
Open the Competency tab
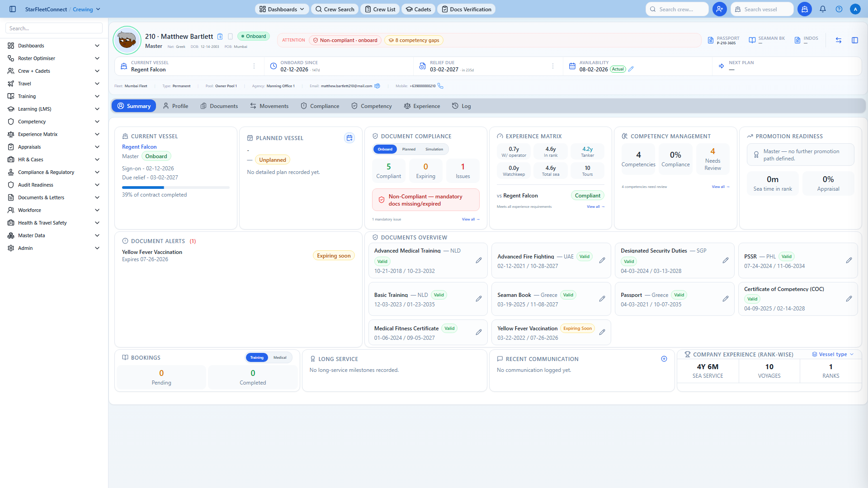click(372, 106)
